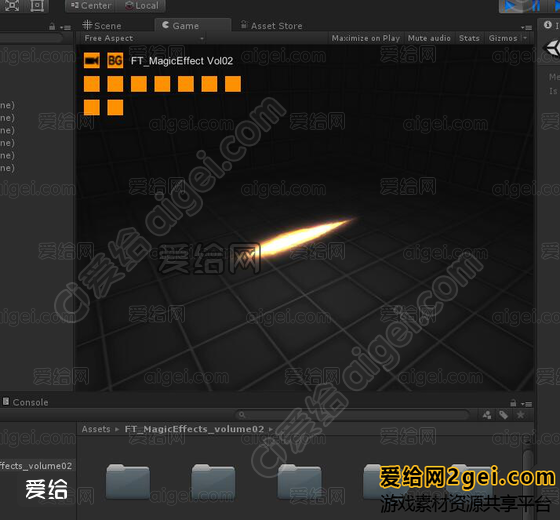This screenshot has width=560, height=520.
Task: Open the Asset Store tab
Action: pos(271,26)
